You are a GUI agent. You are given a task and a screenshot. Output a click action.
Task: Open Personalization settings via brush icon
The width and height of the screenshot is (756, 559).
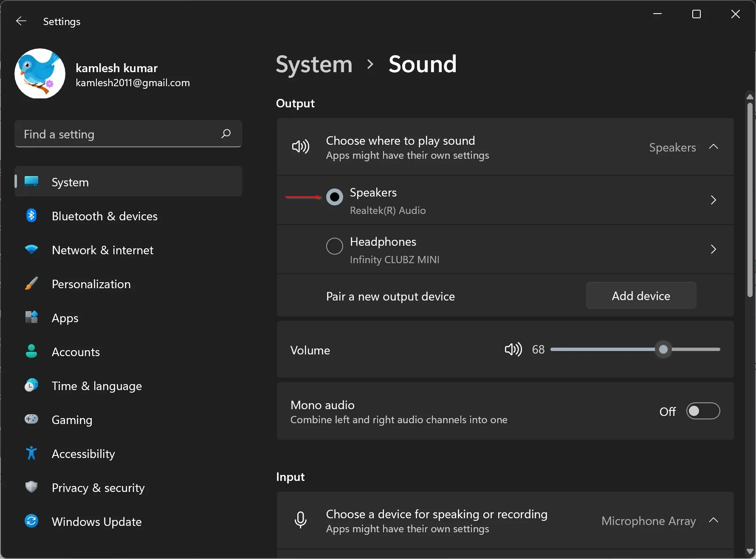click(31, 284)
